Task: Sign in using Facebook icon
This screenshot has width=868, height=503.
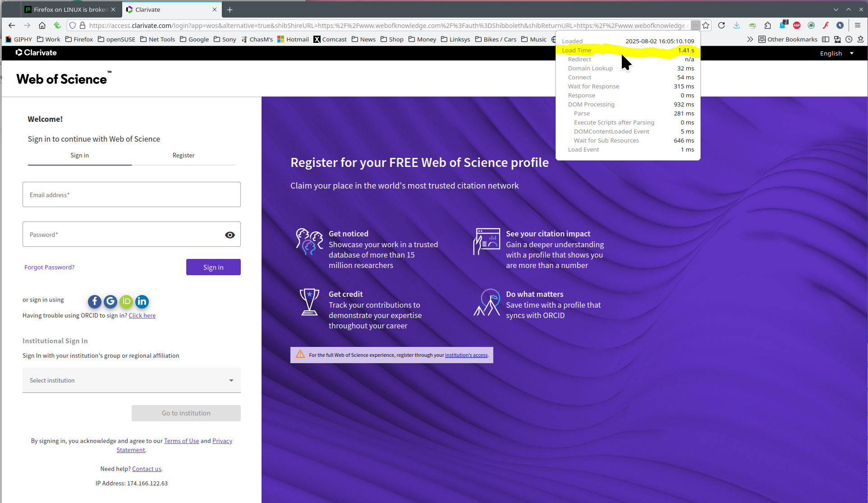Action: [x=95, y=301]
